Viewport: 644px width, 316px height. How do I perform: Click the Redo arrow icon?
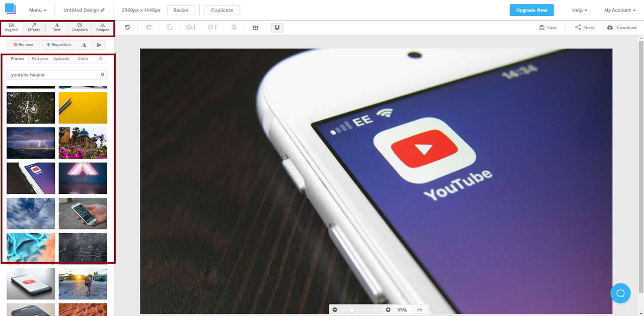pos(148,27)
